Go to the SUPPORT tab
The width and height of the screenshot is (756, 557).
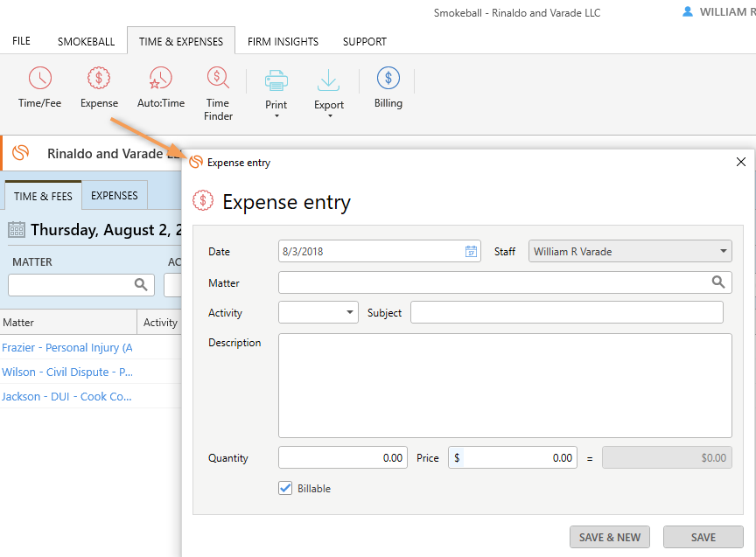(365, 41)
